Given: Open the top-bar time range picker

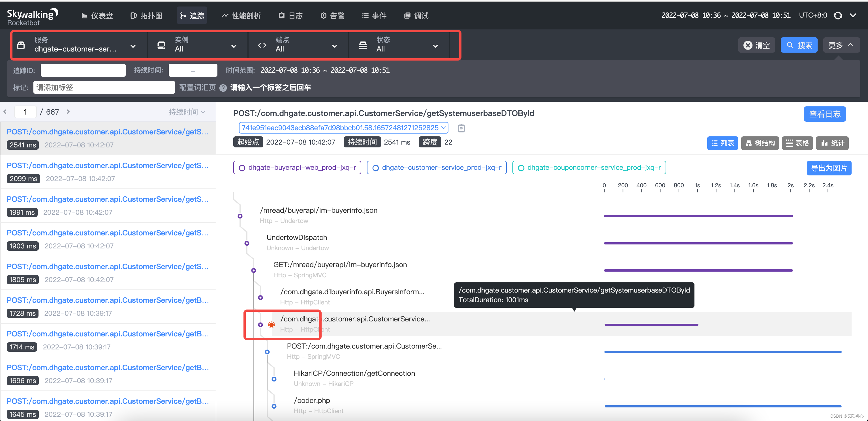Looking at the screenshot, I should (726, 16).
